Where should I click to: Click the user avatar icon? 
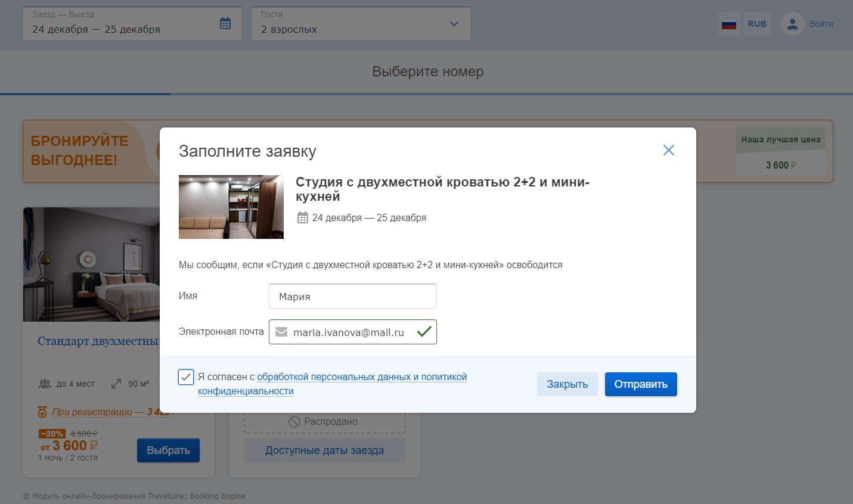792,24
